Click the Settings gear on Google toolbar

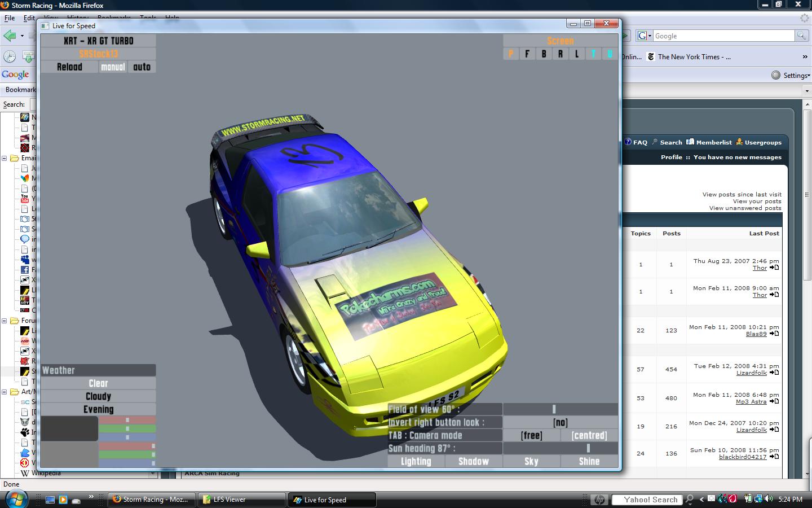click(776, 75)
